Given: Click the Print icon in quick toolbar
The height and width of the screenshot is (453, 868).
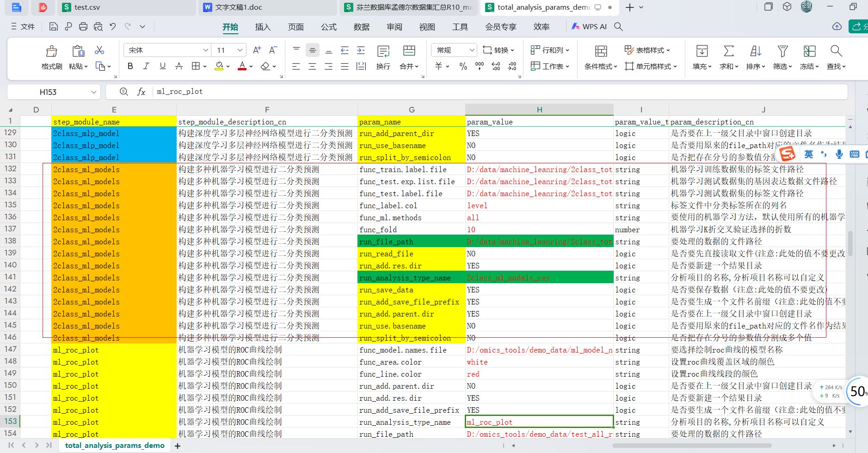Looking at the screenshot, I should [x=83, y=26].
